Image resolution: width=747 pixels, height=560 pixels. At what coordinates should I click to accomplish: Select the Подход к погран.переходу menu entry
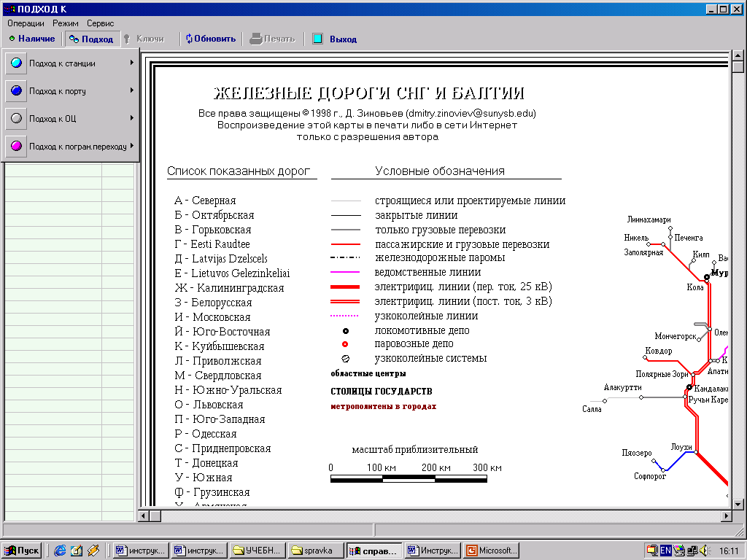pos(71,146)
